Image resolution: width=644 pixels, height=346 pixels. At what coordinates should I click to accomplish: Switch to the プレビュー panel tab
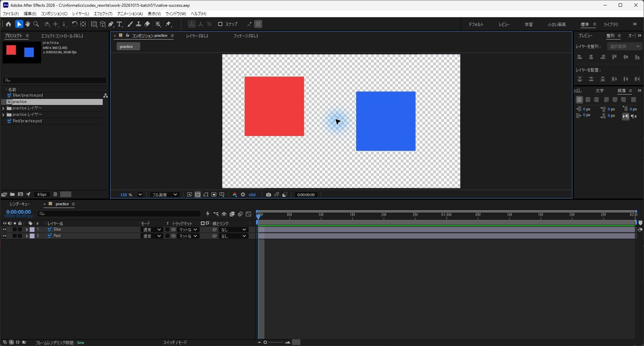pos(585,35)
